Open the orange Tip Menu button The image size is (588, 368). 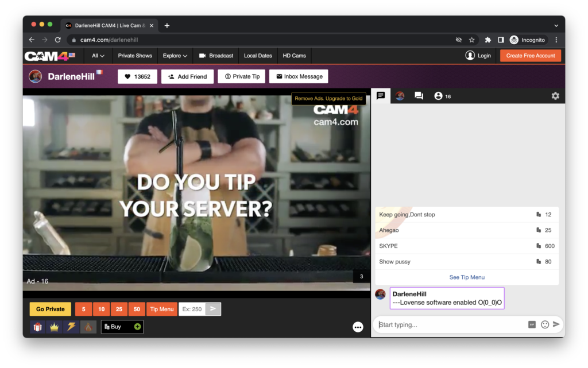[161, 309]
